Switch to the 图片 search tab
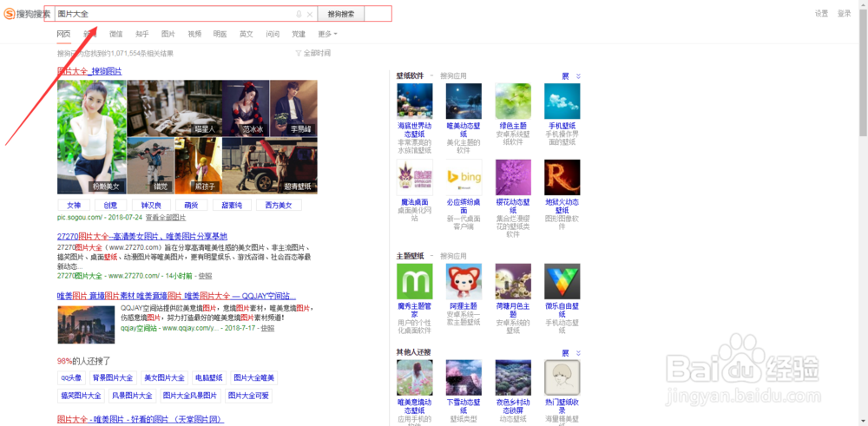 coord(168,34)
